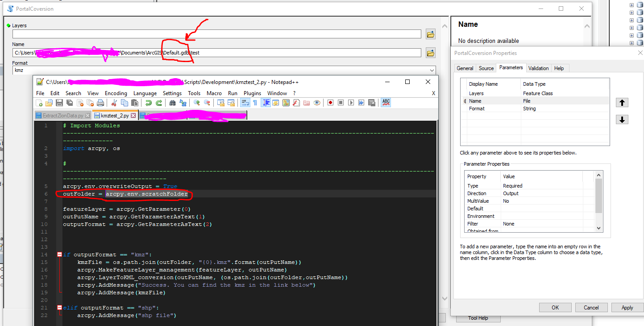Click the Paste clipboard icon in Notepad++

(134, 103)
